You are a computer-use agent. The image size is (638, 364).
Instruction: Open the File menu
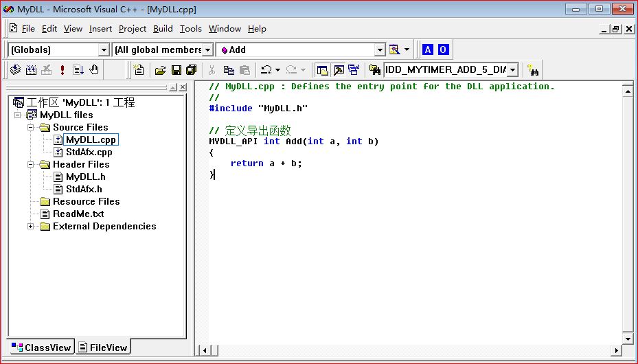[x=28, y=28]
